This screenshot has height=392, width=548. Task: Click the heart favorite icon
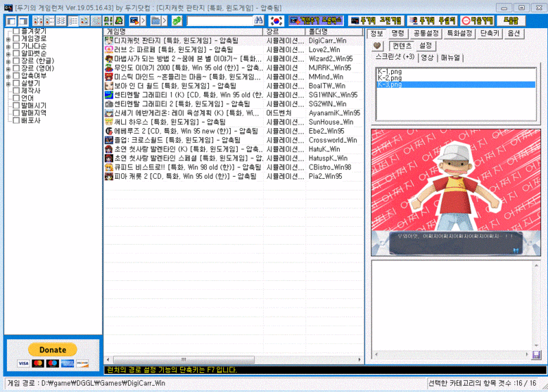(377, 45)
